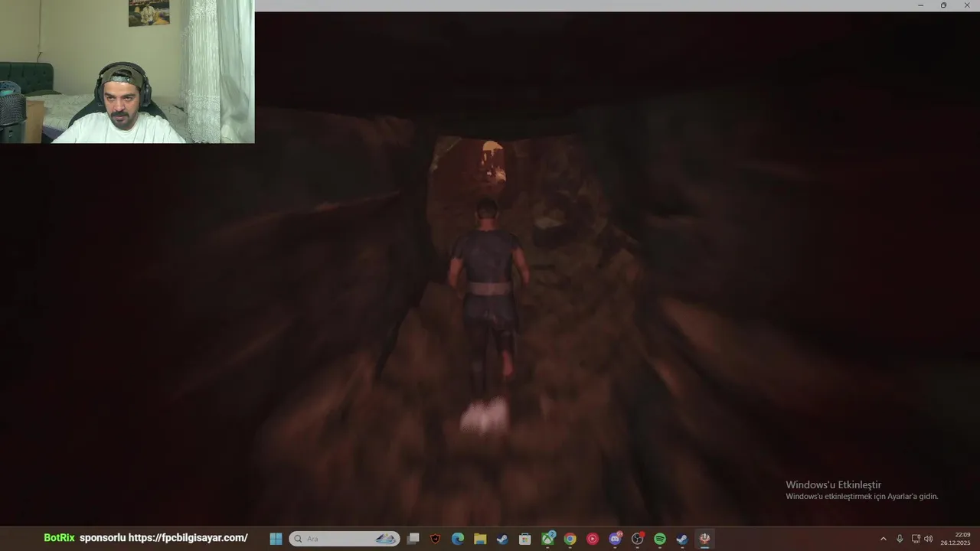980x551 pixels.
Task: Click the fpcbilgisayar.com sponsor URL text
Action: tap(188, 538)
